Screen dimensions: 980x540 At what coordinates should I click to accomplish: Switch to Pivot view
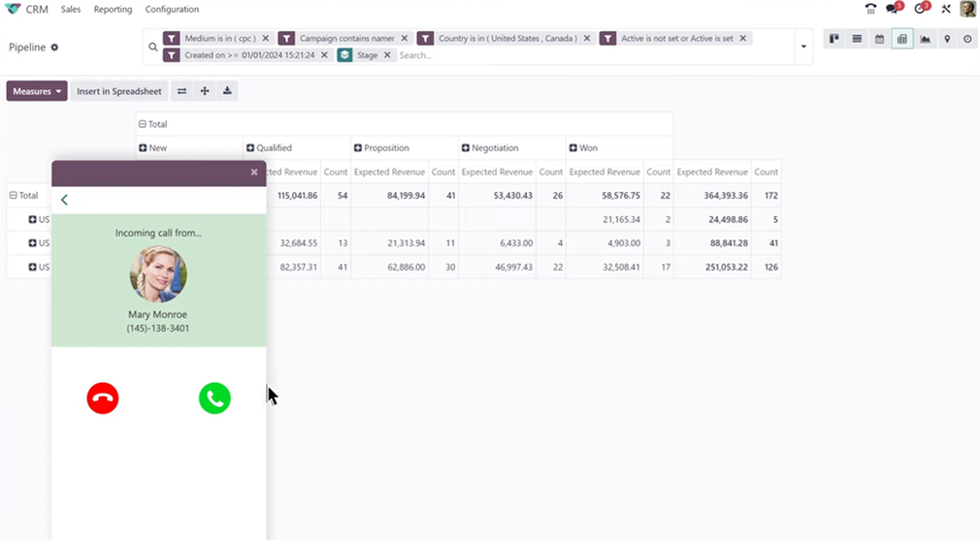tap(901, 39)
